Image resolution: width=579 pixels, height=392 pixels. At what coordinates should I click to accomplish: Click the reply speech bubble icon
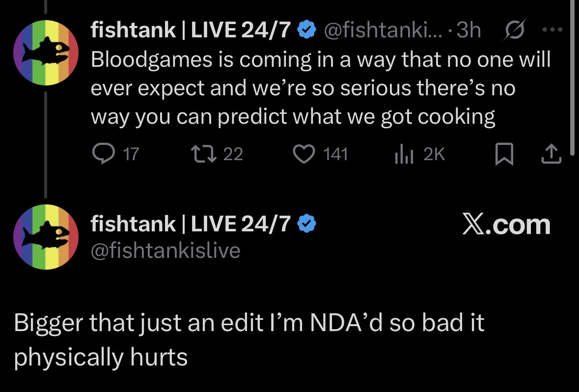(x=104, y=154)
